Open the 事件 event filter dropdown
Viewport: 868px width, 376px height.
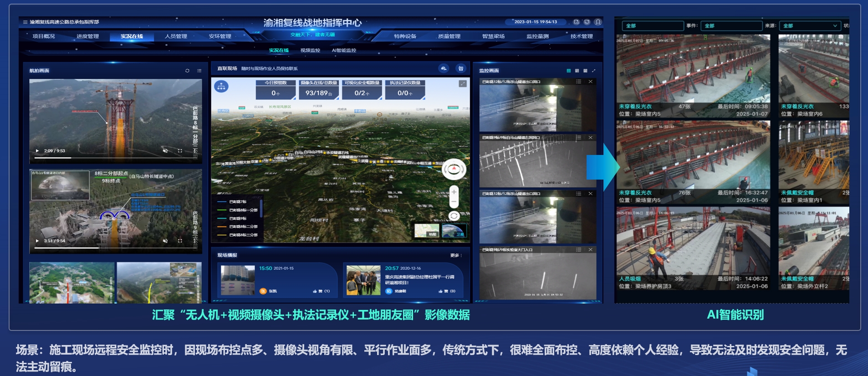pyautogui.click(x=731, y=26)
